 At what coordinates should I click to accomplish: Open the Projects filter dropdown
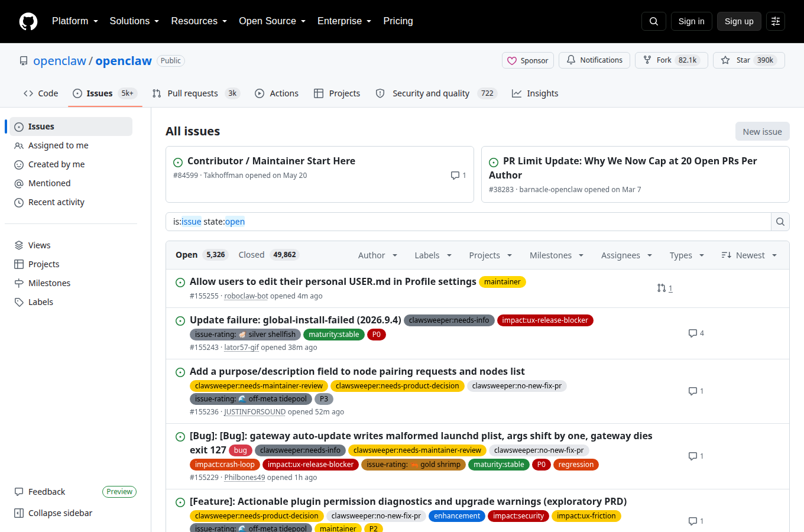(x=491, y=255)
